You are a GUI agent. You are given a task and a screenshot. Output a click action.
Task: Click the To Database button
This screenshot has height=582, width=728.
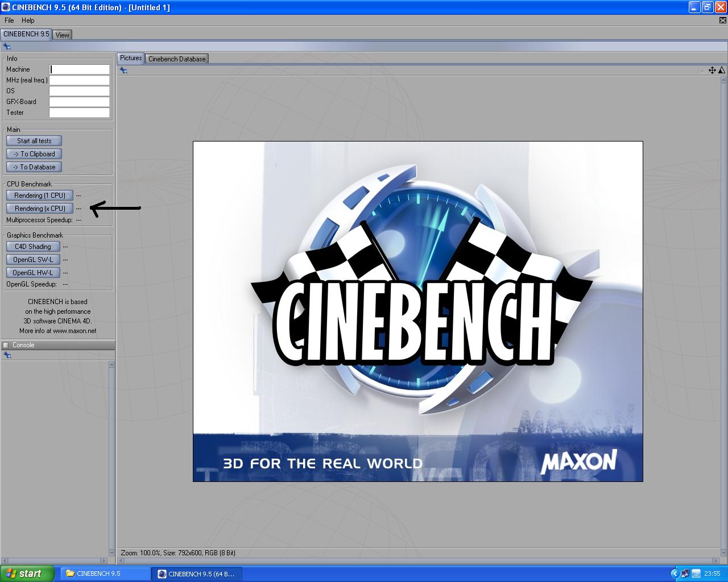point(34,167)
